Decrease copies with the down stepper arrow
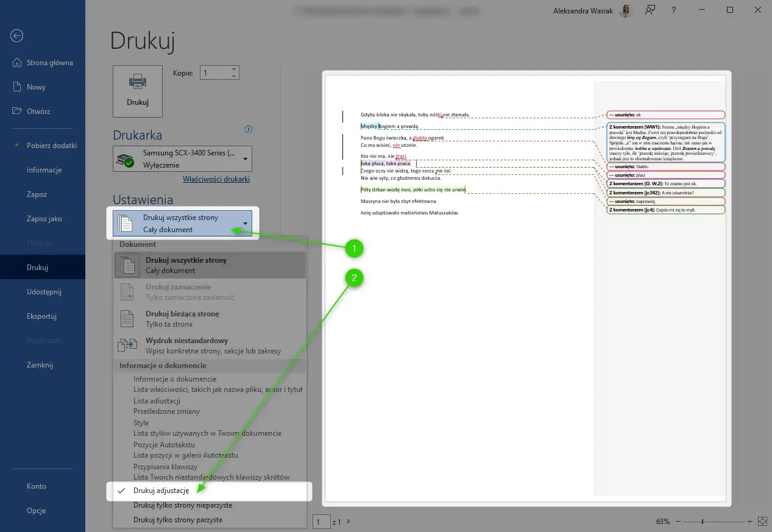Viewport: 772px width, 532px height. click(235, 77)
